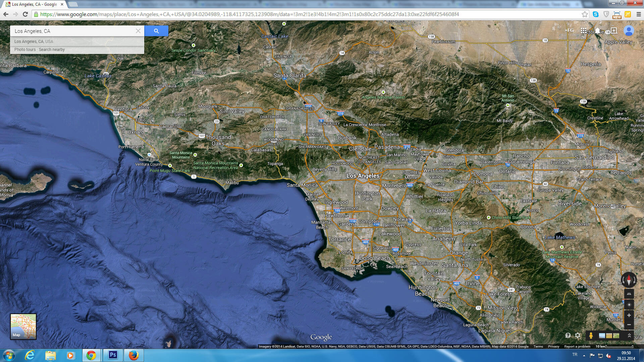
Task: Select the Los Angeles, CA browser tab
Action: click(34, 4)
